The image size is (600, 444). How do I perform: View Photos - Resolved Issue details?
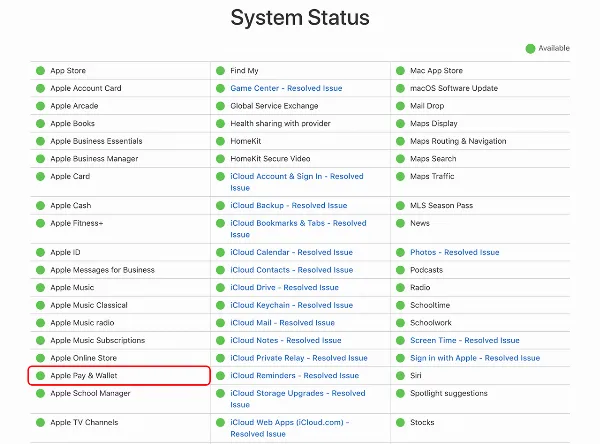tap(454, 253)
